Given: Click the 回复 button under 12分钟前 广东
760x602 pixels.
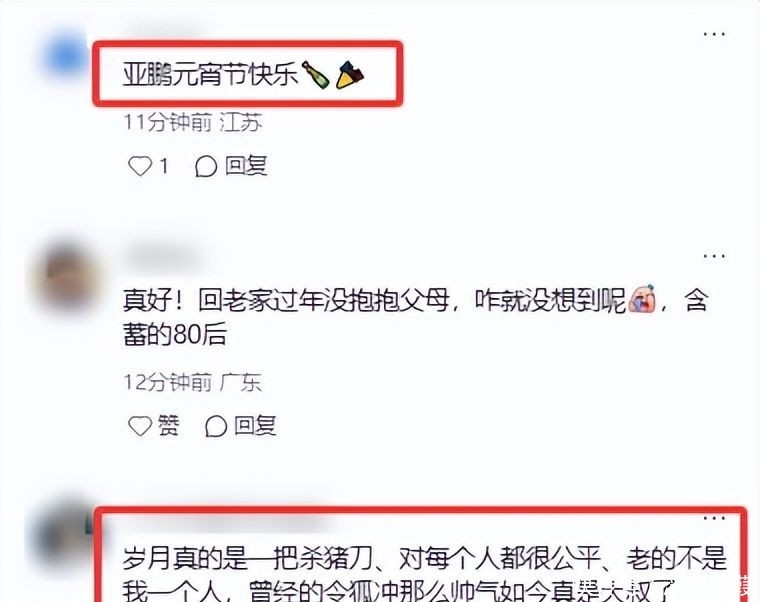Looking at the screenshot, I should (240, 426).
